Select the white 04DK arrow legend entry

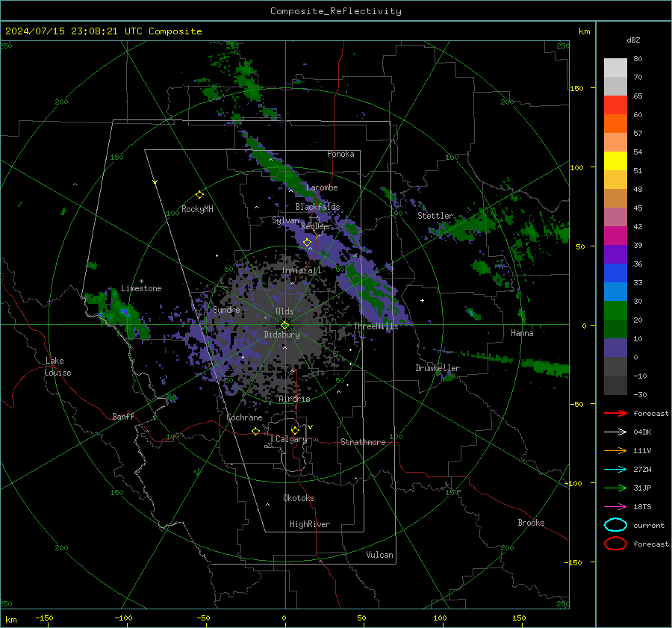615,432
